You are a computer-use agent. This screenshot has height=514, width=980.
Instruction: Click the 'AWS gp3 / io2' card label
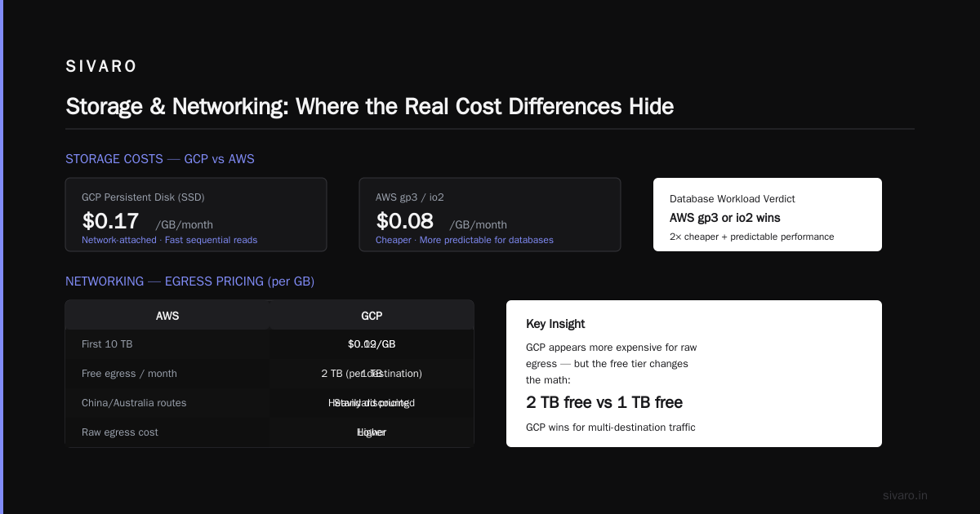(410, 197)
